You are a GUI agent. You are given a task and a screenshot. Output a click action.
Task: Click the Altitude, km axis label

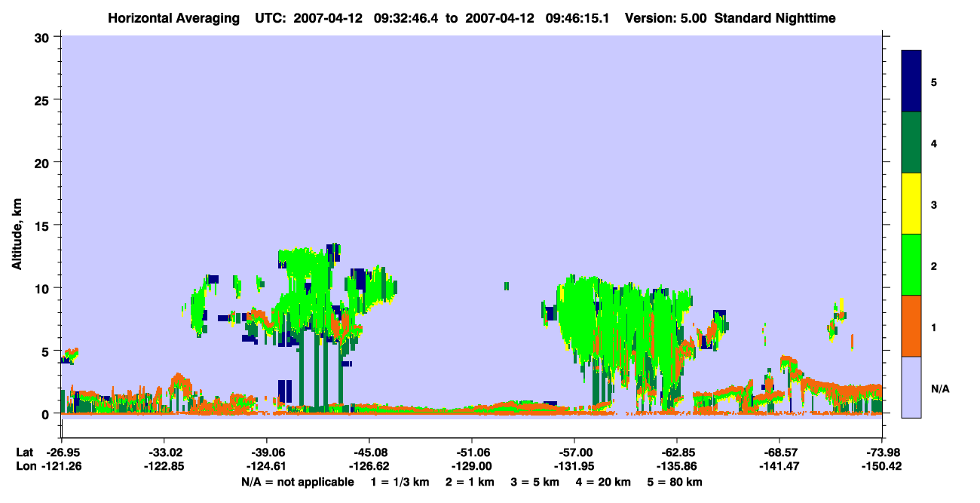[17, 225]
